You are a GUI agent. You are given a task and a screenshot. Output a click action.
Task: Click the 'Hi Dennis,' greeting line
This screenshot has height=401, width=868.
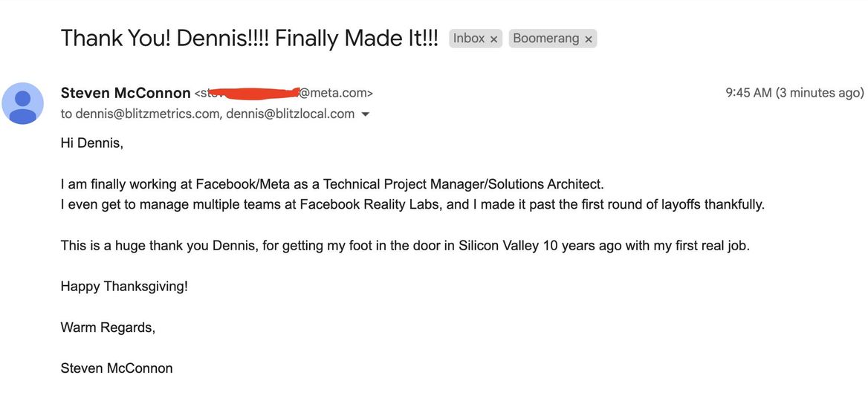92,143
